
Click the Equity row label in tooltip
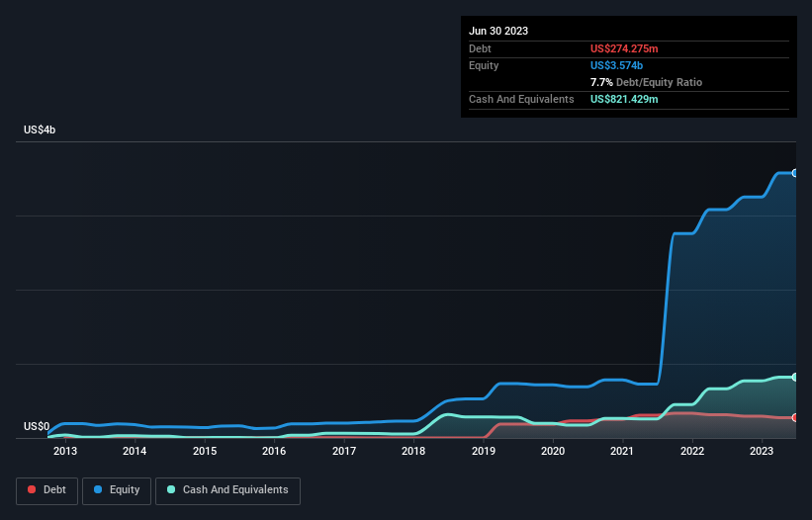(x=484, y=65)
